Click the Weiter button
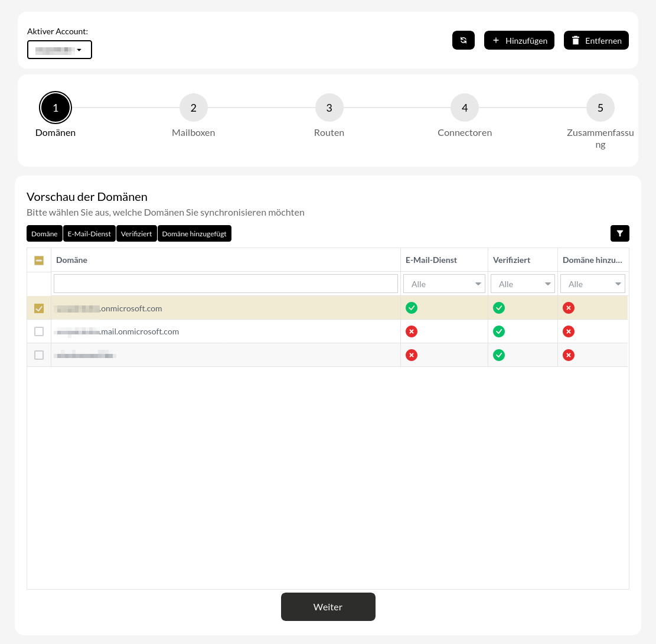This screenshot has width=656, height=644. (328, 607)
